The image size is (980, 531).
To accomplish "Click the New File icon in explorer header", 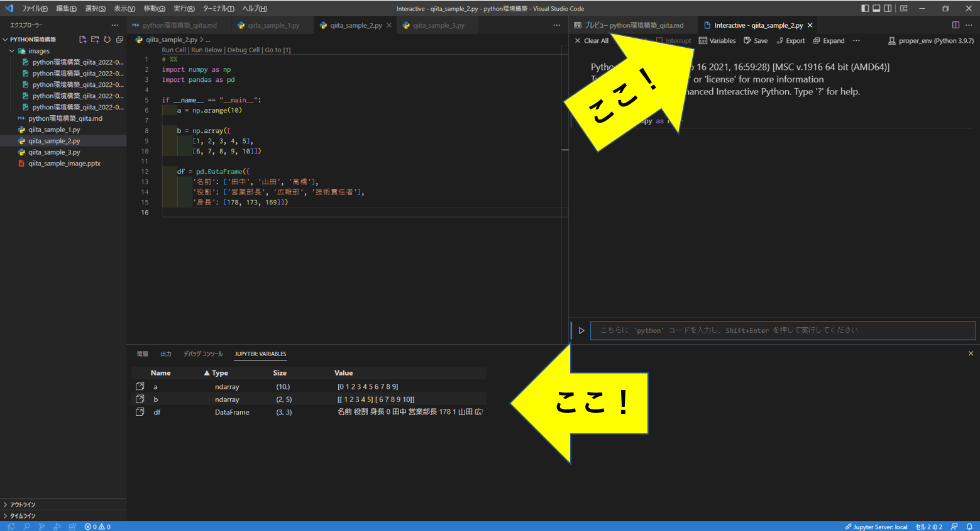I will point(82,40).
